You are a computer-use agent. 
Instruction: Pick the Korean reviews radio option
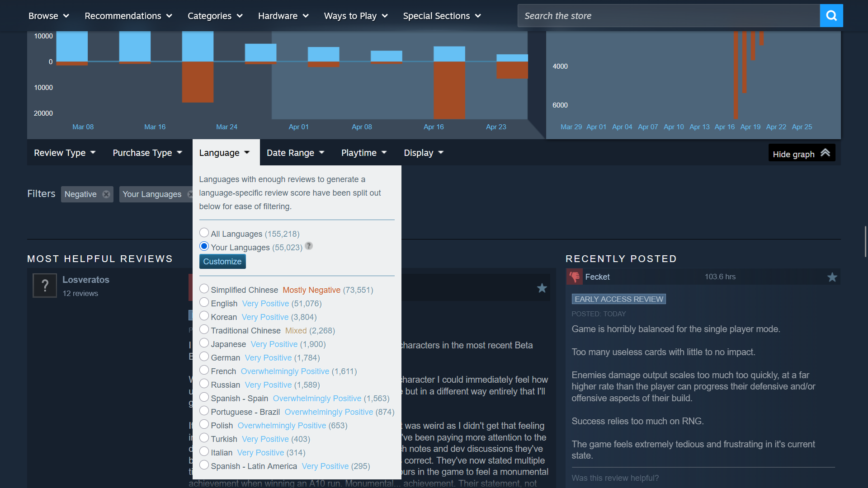pos(204,316)
